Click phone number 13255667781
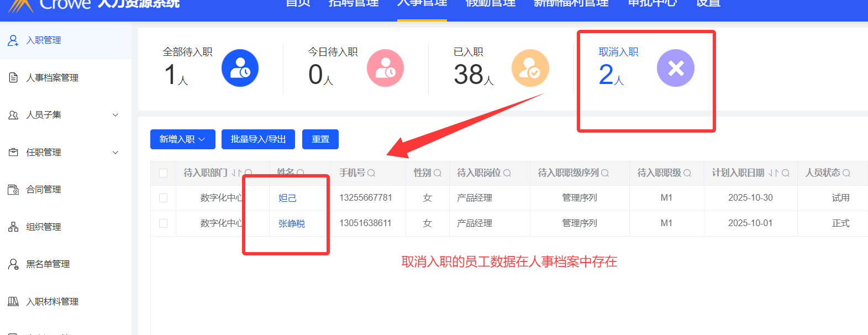868x335 pixels. 366,198
